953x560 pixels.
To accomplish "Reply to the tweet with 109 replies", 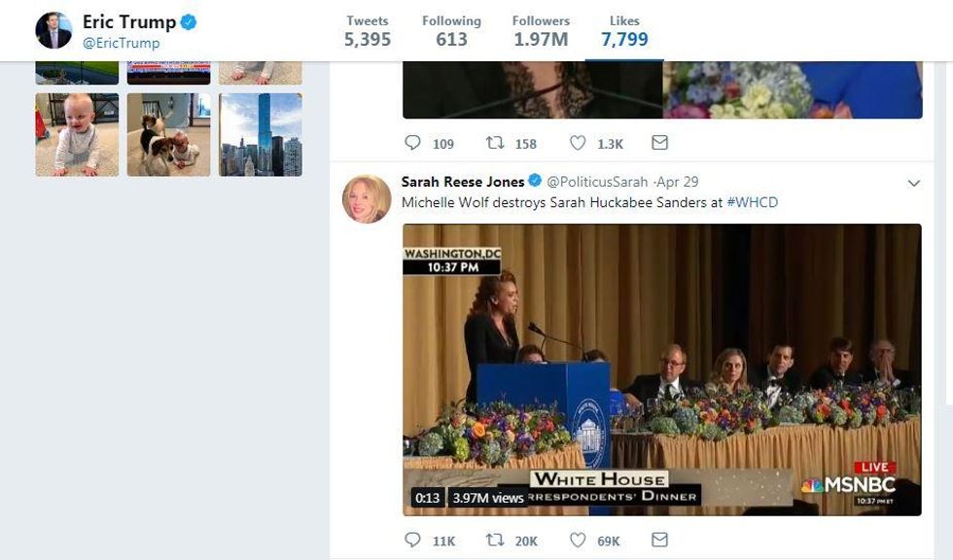I will click(412, 143).
